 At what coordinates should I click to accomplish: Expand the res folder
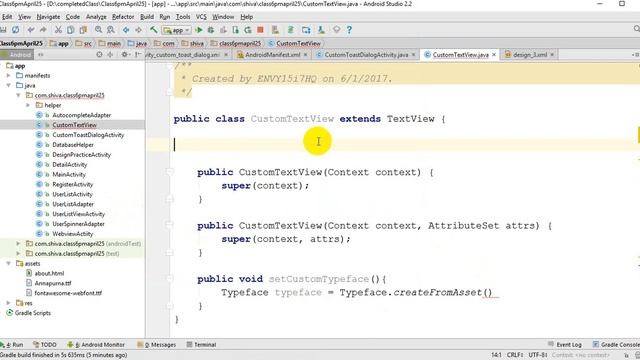(x=9, y=303)
